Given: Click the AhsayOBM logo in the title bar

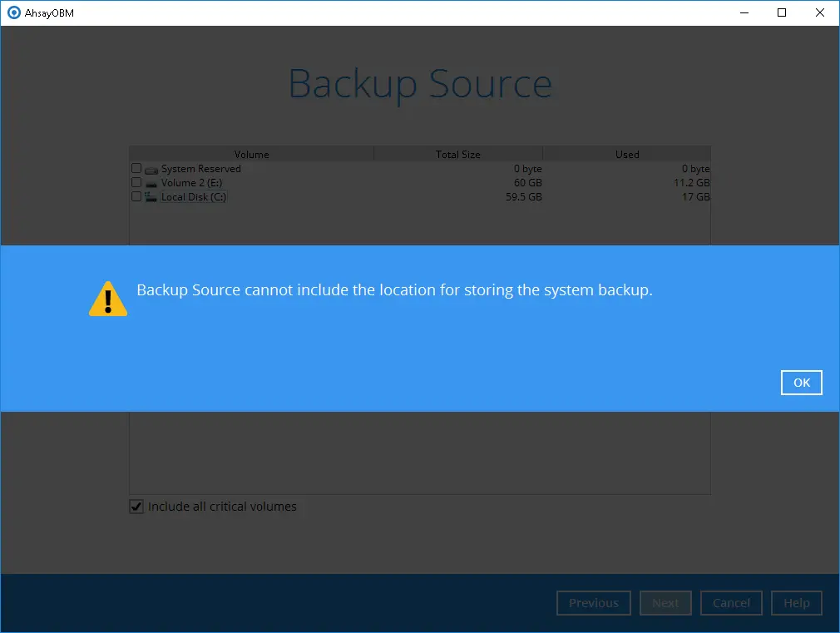Looking at the screenshot, I should pos(12,12).
